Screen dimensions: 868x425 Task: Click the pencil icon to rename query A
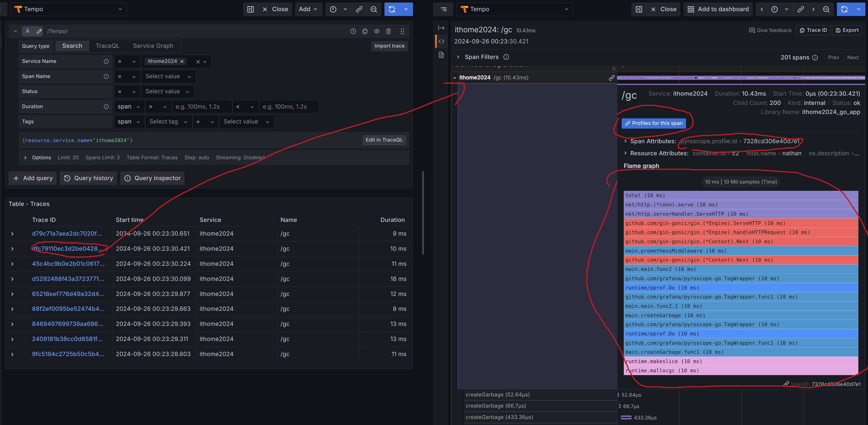point(39,31)
